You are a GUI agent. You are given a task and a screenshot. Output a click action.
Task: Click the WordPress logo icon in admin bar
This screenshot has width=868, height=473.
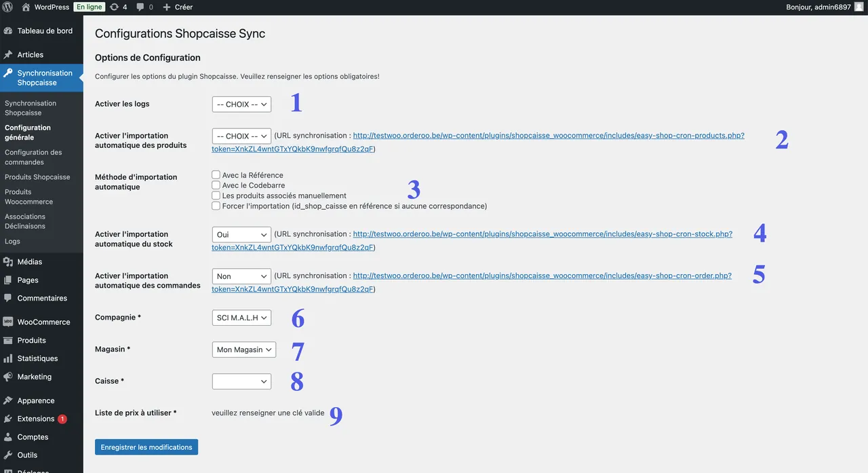[8, 7]
